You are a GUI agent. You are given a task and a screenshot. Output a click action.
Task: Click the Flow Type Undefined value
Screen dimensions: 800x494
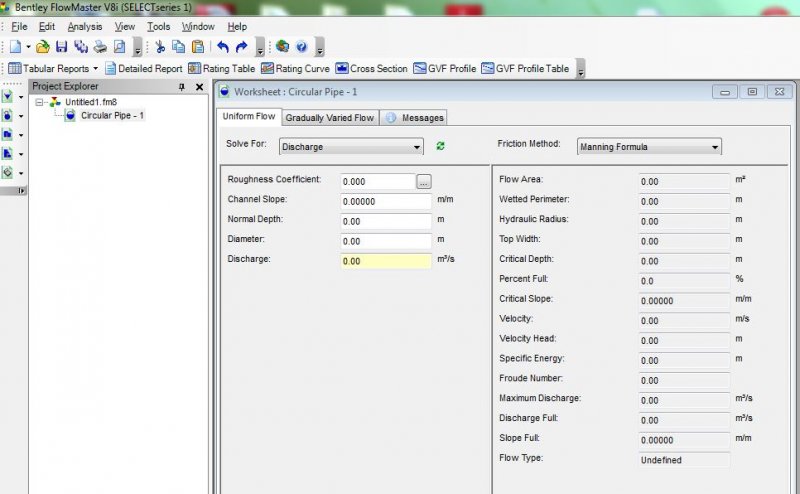(684, 460)
